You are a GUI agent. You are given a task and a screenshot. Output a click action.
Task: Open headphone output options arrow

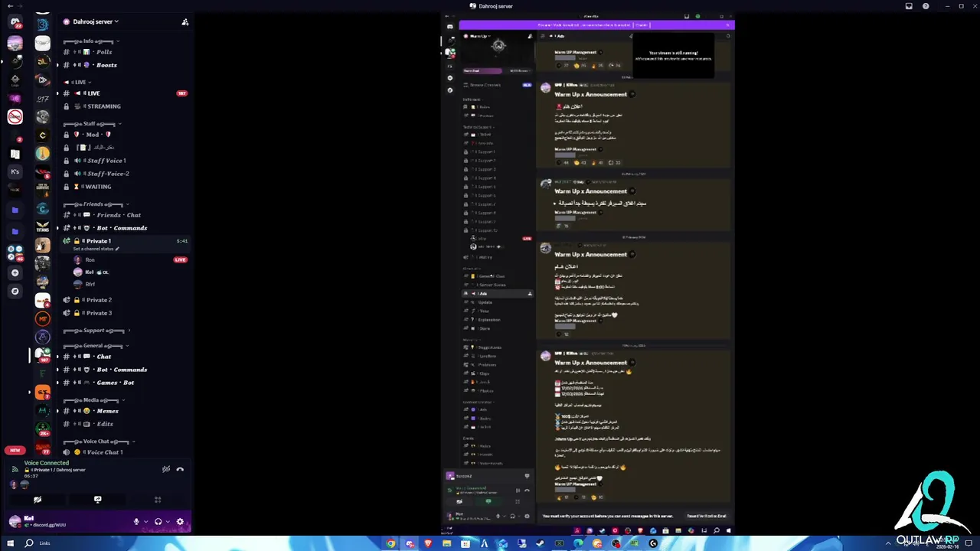(168, 522)
